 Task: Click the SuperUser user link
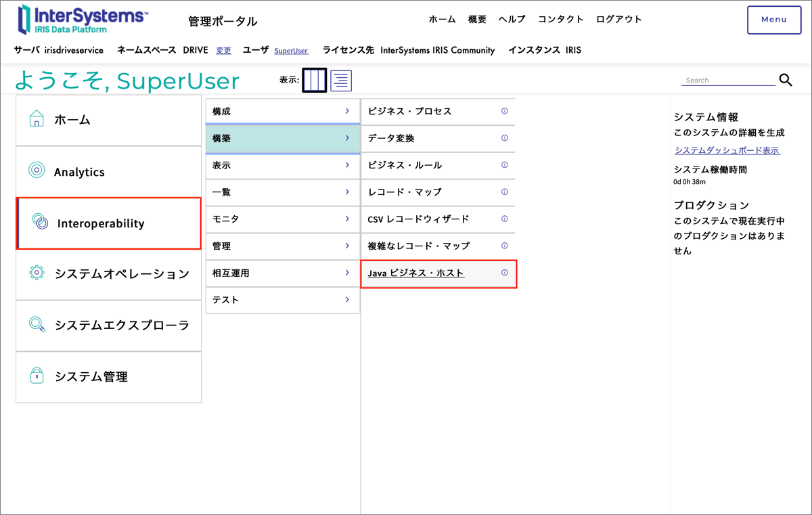[291, 51]
